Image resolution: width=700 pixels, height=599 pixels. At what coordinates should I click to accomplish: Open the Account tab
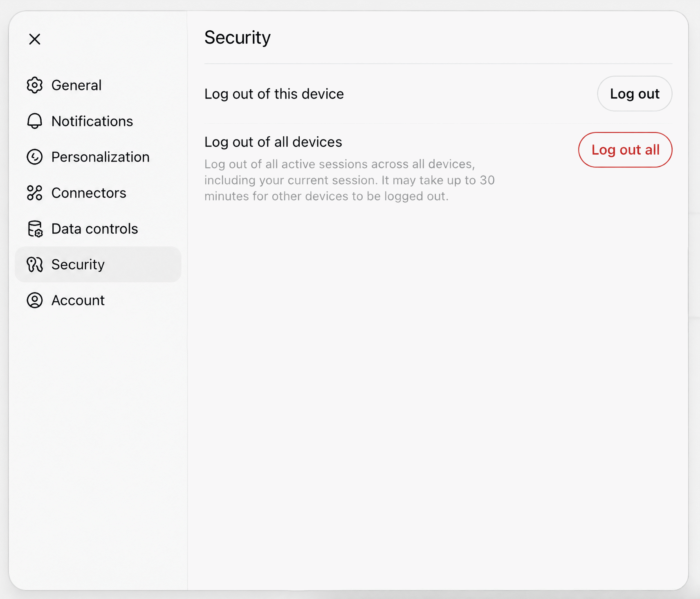pos(98,300)
